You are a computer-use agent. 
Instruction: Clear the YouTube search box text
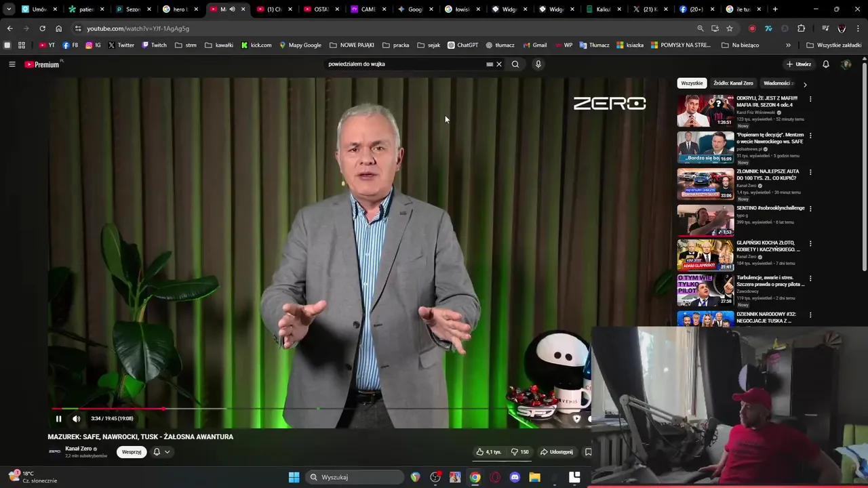[499, 64]
